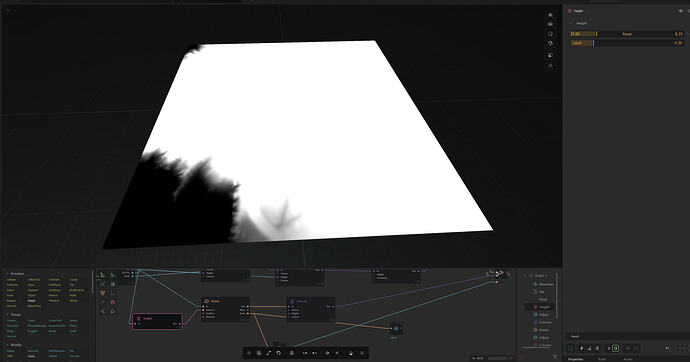This screenshot has width=690, height=362.
Task: Click the Out port of the Height node
Action: [179, 324]
